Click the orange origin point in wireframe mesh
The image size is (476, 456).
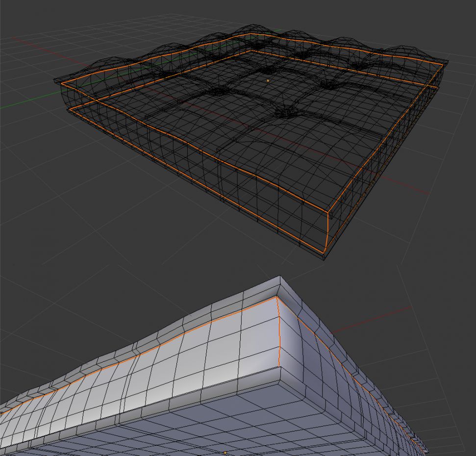click(x=268, y=81)
